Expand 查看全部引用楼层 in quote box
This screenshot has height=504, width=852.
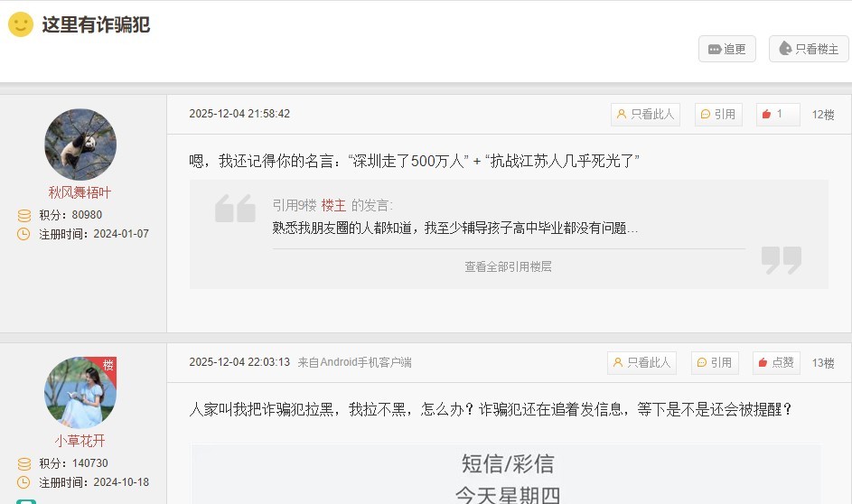tap(508, 266)
